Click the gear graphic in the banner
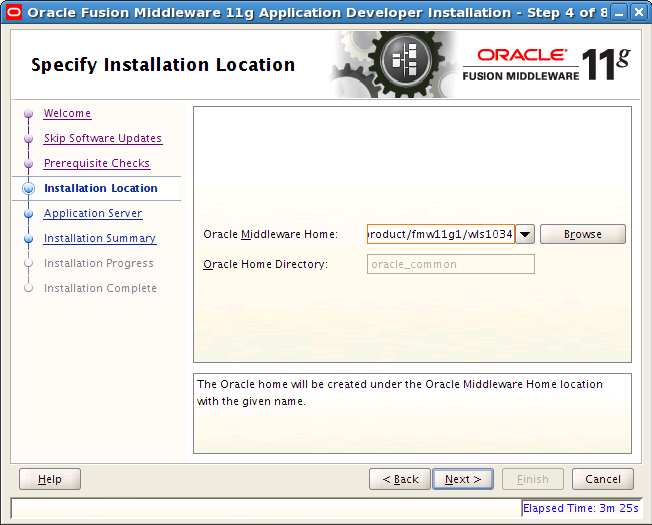 click(395, 64)
